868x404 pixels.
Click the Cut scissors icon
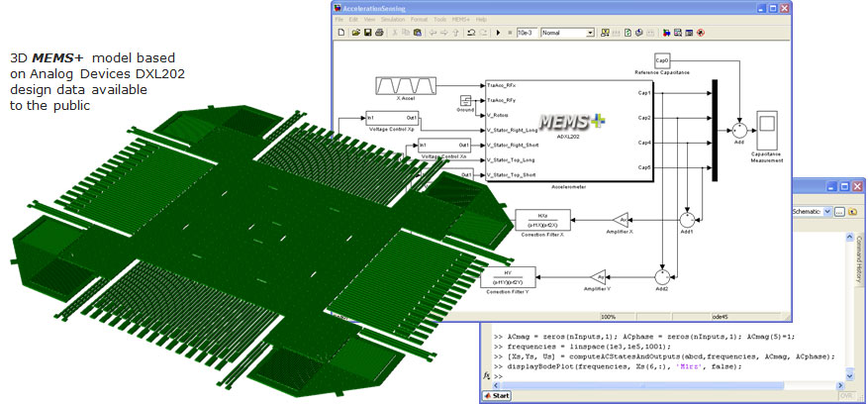coord(395,33)
